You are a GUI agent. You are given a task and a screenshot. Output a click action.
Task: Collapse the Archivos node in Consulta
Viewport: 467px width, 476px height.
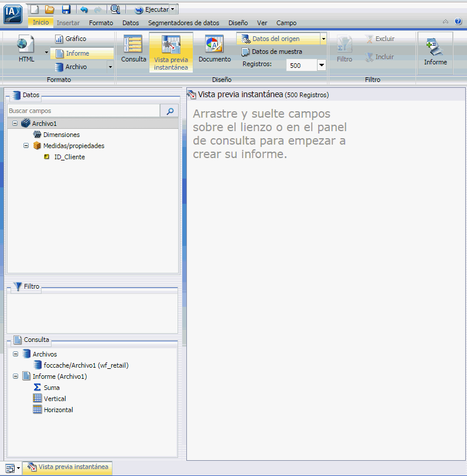coord(15,354)
